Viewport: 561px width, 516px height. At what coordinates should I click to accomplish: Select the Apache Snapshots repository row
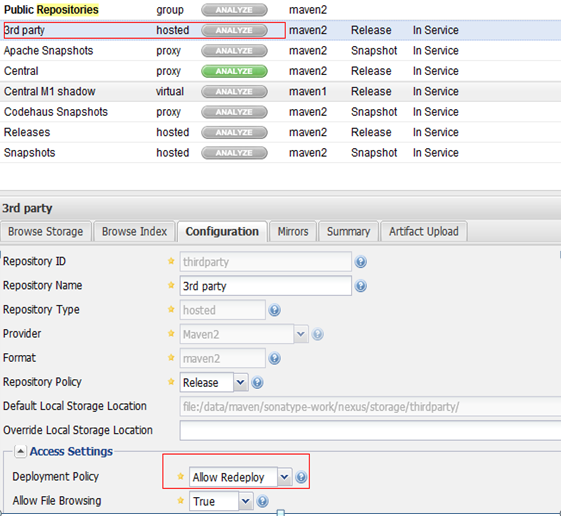click(x=280, y=51)
